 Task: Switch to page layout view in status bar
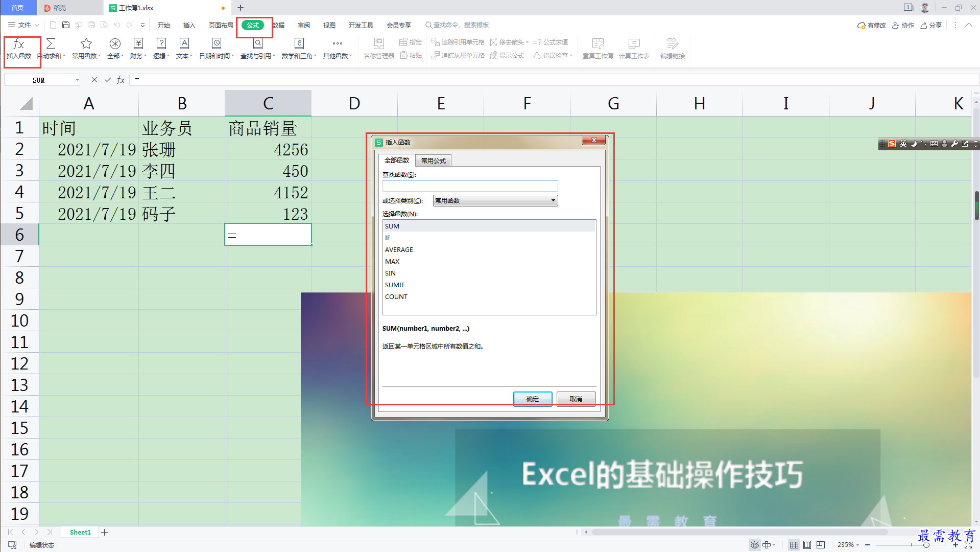point(807,545)
